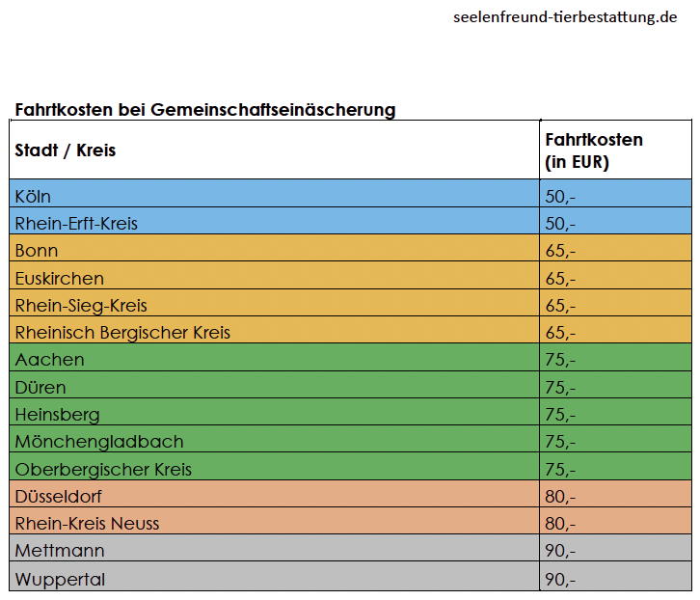
Task: Click the Mettmann cell
Action: point(60,551)
